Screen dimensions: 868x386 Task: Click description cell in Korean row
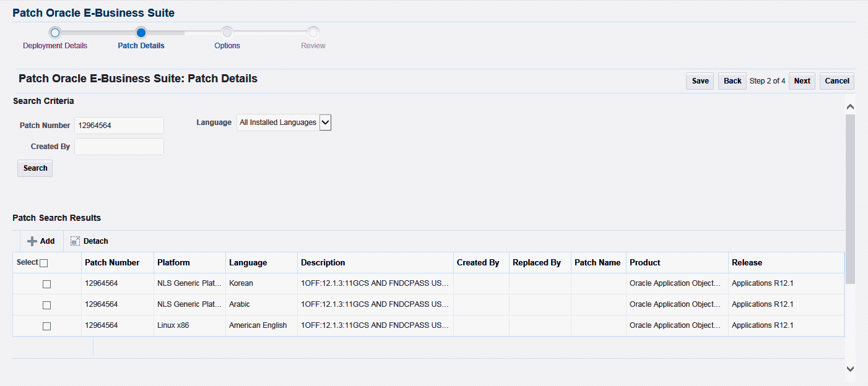(375, 283)
